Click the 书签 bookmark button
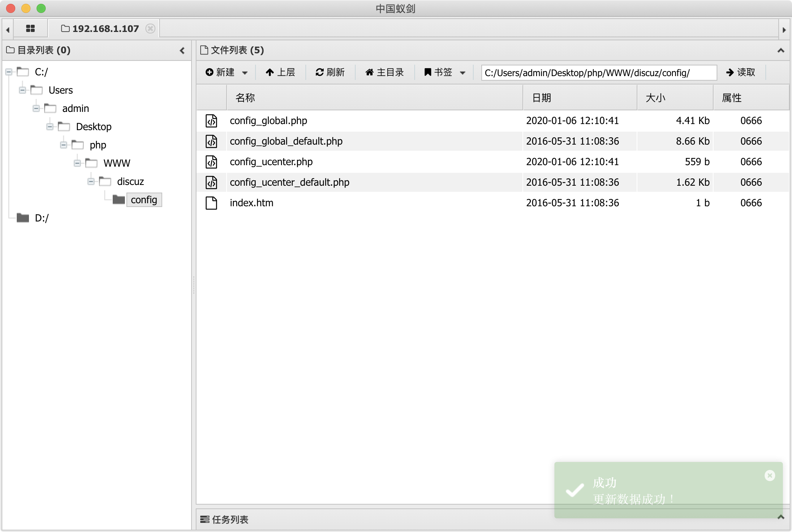Viewport: 792px width, 532px height. point(438,72)
